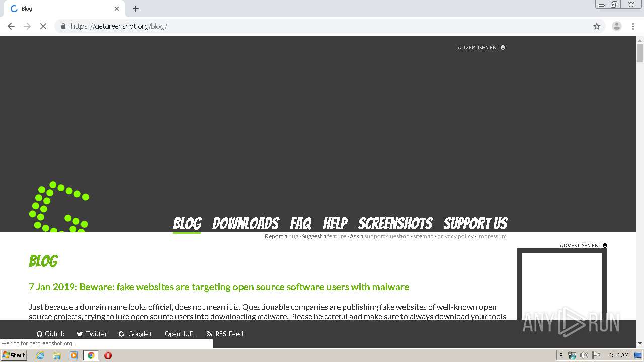Open Chrome's three-dot menu
The height and width of the screenshot is (362, 644).
(633, 26)
